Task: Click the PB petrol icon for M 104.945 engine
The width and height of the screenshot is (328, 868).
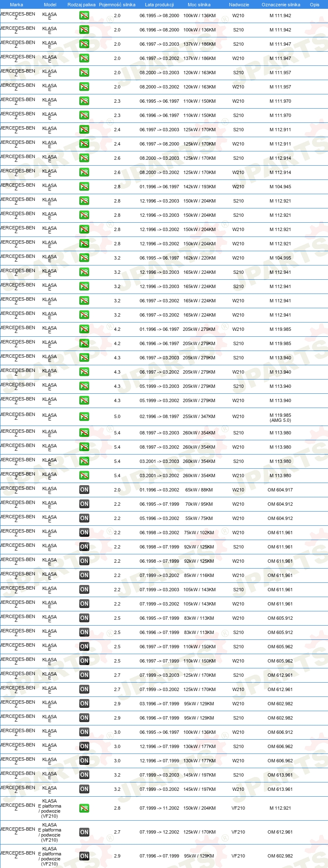Action: 84,187
